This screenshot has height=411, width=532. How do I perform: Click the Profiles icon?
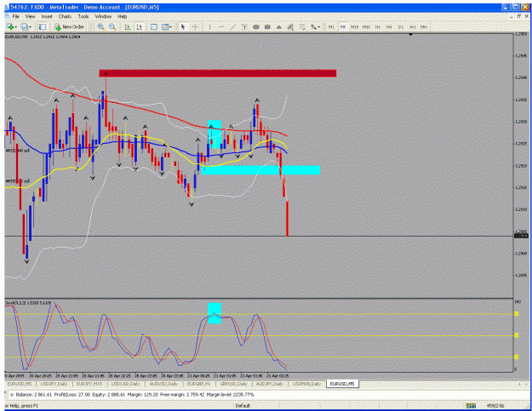coord(25,26)
